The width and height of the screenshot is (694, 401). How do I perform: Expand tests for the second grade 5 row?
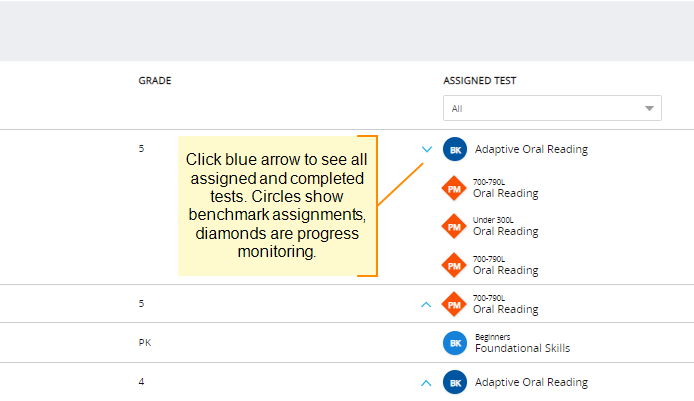427,303
